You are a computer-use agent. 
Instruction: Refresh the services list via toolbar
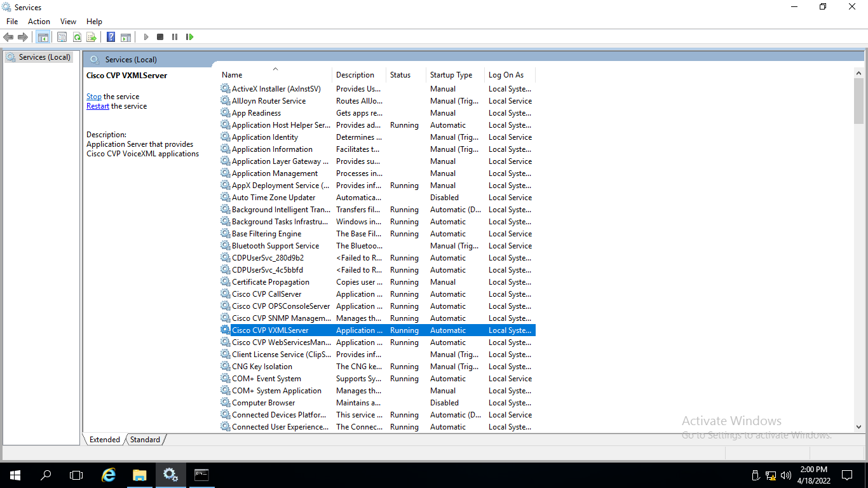77,37
